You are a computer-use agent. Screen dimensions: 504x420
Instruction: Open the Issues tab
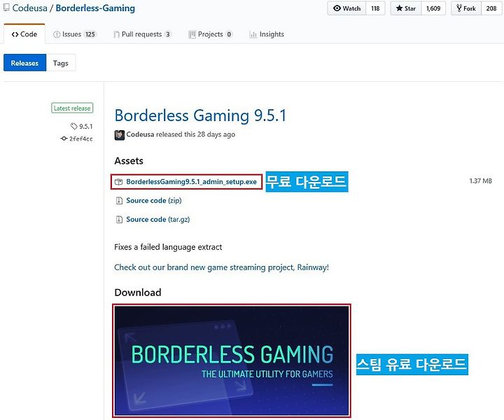[75, 34]
